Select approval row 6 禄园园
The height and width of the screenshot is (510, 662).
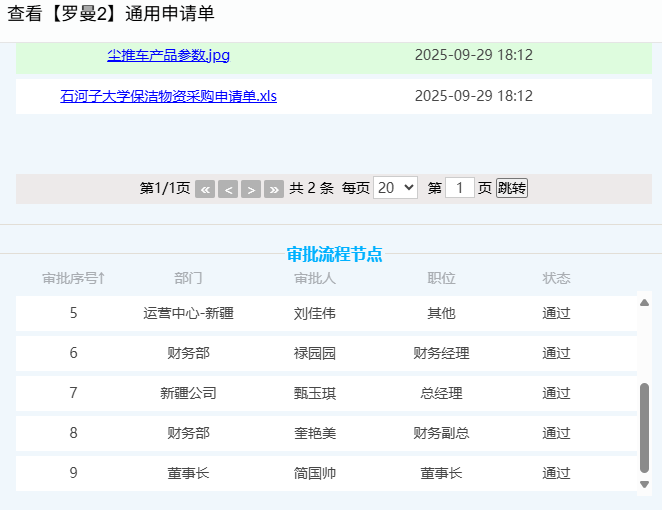315,353
